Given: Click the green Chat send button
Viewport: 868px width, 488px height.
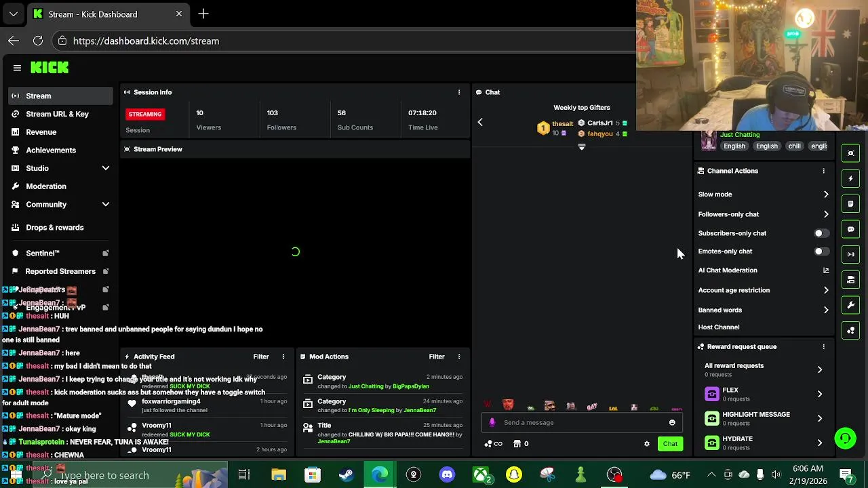Looking at the screenshot, I should click(670, 444).
